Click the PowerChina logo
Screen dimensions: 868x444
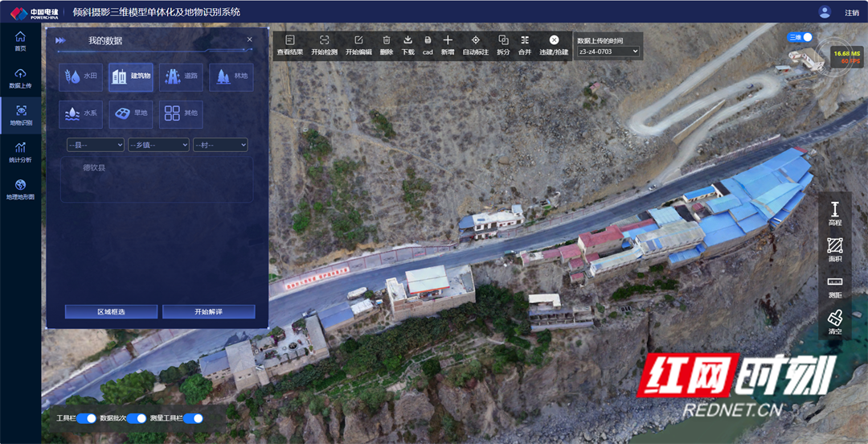[x=35, y=12]
